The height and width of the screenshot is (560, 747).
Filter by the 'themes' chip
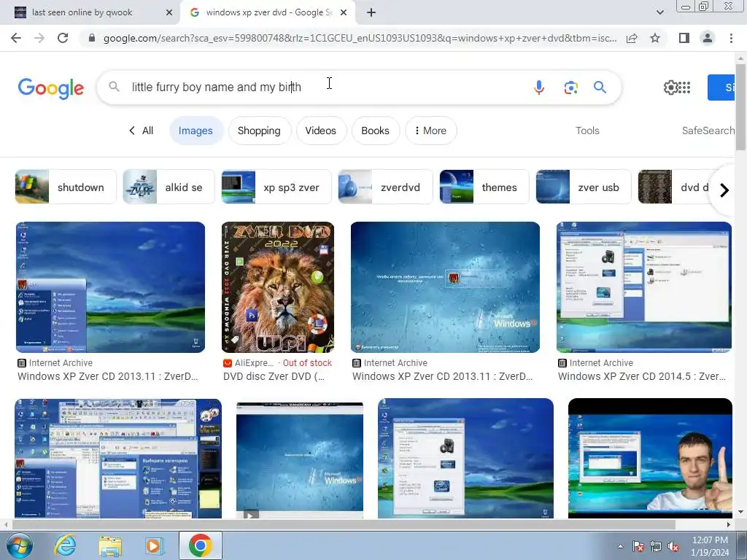coord(484,187)
